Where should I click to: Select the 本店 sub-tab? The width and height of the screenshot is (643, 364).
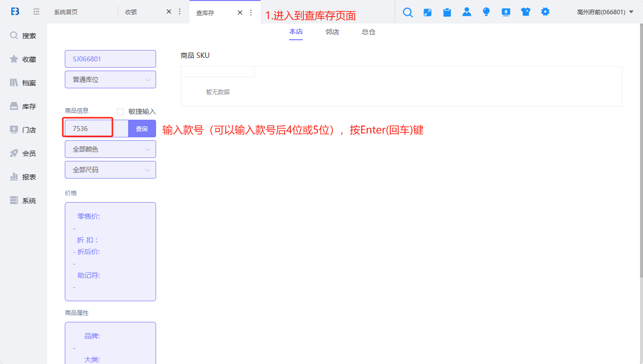tap(296, 32)
